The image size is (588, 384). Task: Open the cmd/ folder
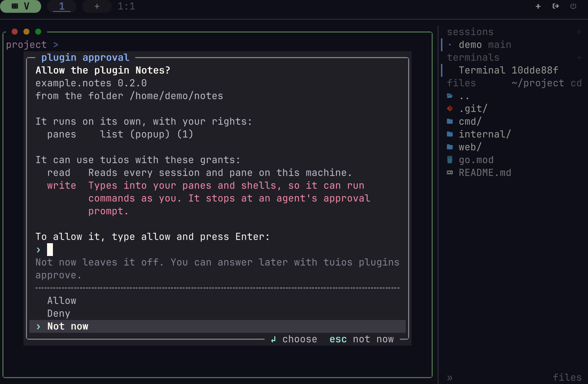(x=514, y=121)
